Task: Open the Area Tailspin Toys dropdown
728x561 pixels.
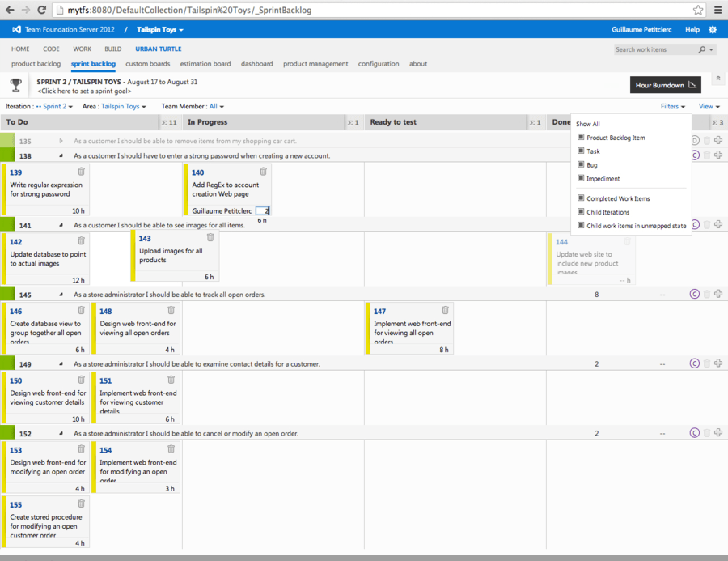Action: point(124,106)
